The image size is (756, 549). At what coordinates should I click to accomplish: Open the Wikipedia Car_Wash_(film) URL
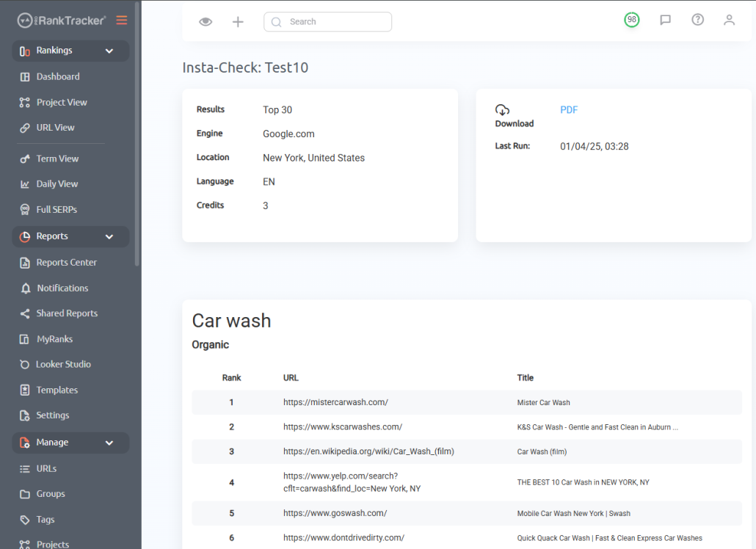coord(369,451)
